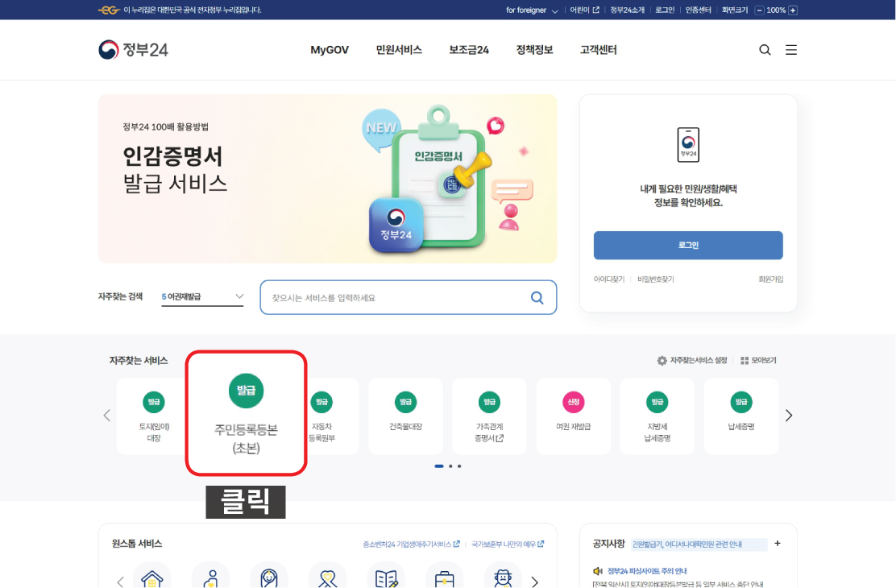The image size is (896, 588).
Task: Open 국가보훈부 나만의 예우 link
Action: (508, 544)
